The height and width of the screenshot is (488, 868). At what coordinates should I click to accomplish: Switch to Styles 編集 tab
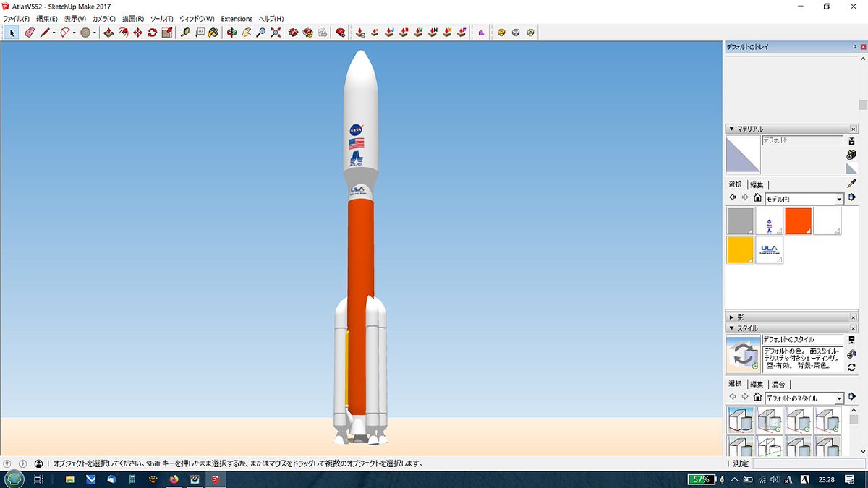tap(757, 384)
